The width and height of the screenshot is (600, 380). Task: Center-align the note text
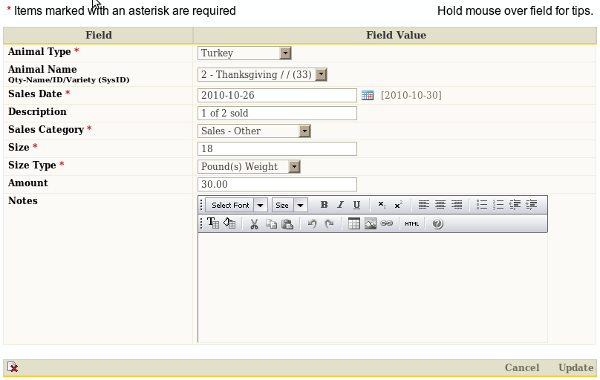[x=440, y=205]
